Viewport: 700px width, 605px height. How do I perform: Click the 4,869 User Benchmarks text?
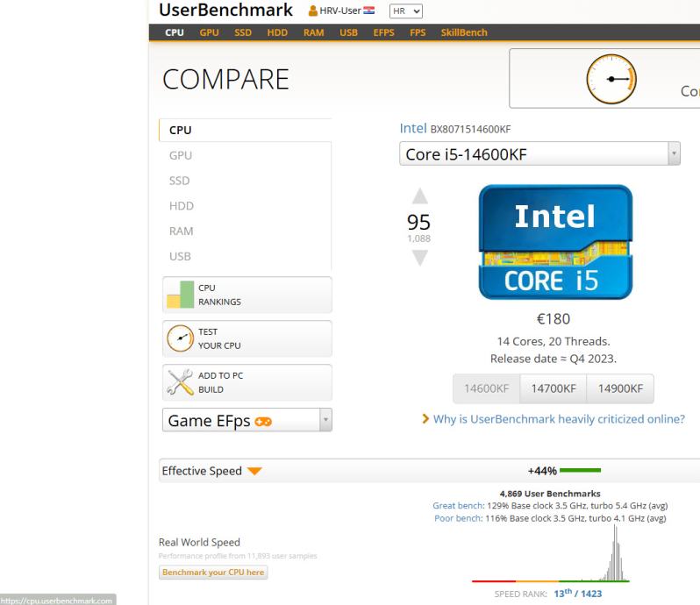pyautogui.click(x=550, y=494)
